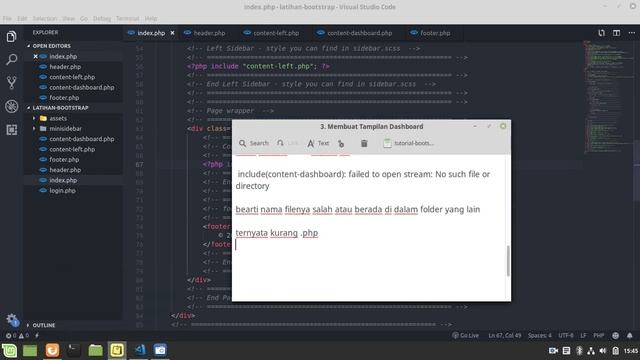Open the File menu
The height and width of the screenshot is (360, 640).
[7, 19]
